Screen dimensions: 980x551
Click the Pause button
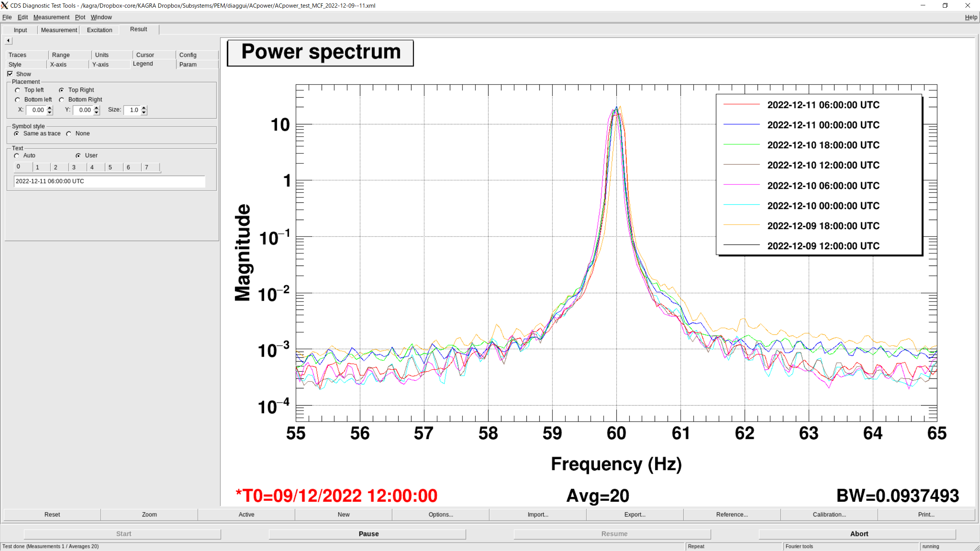coord(367,534)
